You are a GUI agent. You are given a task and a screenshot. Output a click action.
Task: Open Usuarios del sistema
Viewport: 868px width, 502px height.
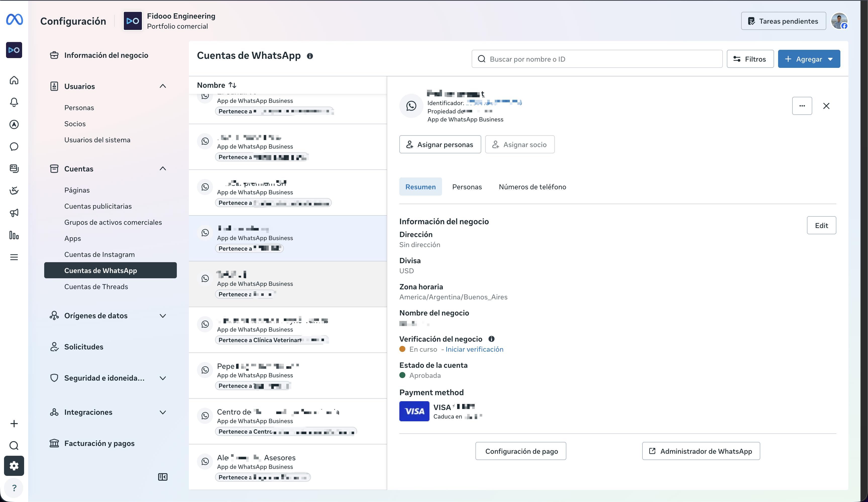click(97, 140)
